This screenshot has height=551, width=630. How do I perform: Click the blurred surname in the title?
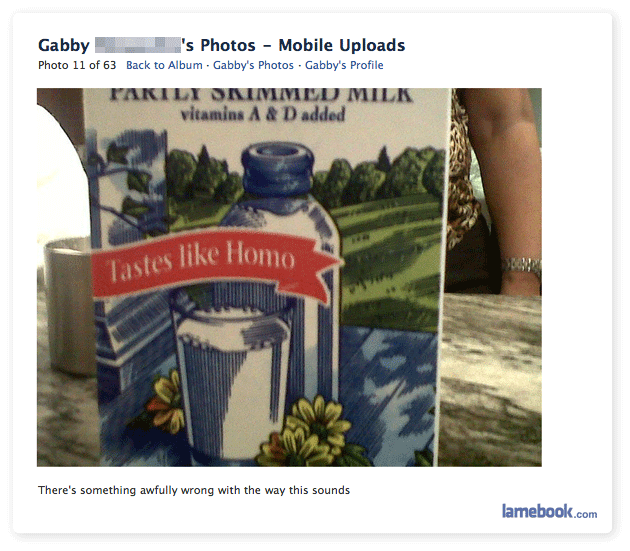138,45
